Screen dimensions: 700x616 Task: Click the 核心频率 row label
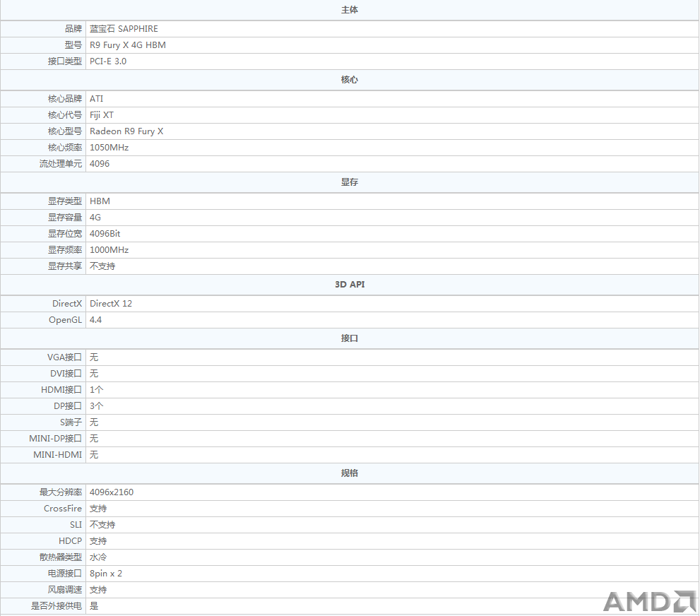pyautogui.click(x=65, y=148)
